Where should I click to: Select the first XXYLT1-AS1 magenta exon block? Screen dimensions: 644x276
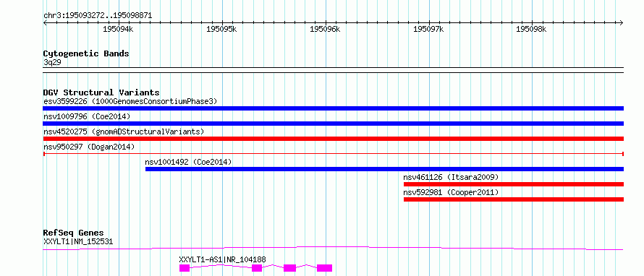point(185,268)
